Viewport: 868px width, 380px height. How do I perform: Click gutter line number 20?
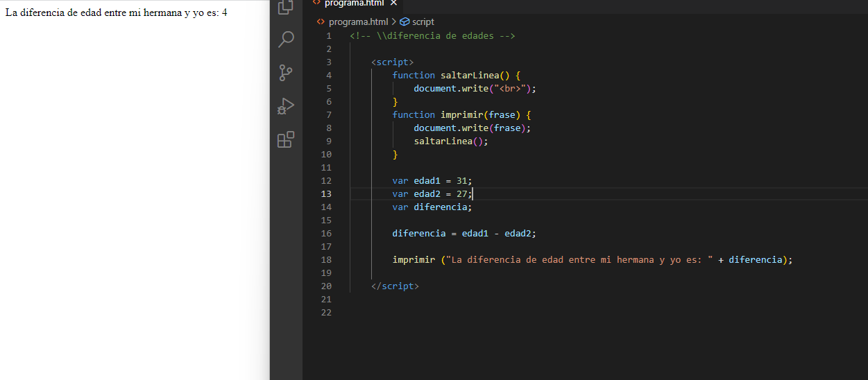coord(326,286)
